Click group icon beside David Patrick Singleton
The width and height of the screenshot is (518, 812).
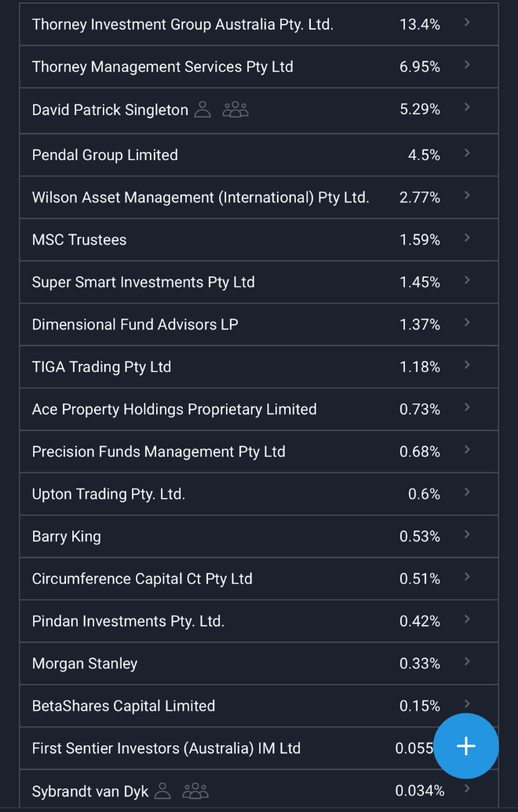(235, 110)
